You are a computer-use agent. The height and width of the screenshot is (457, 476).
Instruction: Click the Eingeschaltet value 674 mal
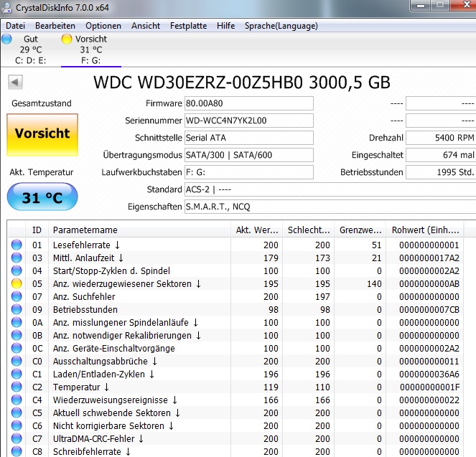click(441, 155)
